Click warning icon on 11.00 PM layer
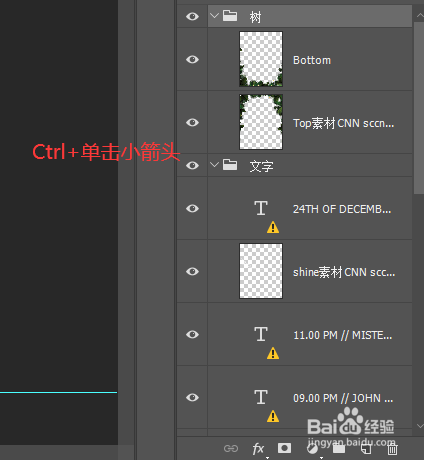Image resolution: width=424 pixels, height=460 pixels. click(x=273, y=353)
